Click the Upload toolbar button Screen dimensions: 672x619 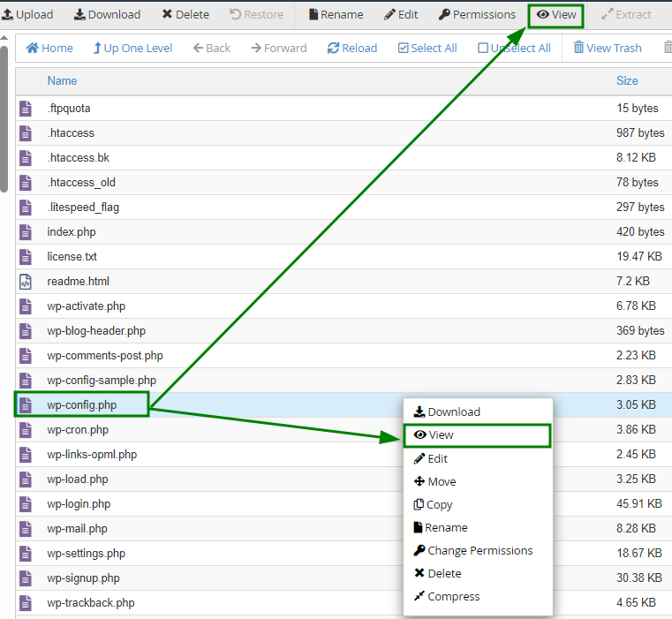coord(27,14)
